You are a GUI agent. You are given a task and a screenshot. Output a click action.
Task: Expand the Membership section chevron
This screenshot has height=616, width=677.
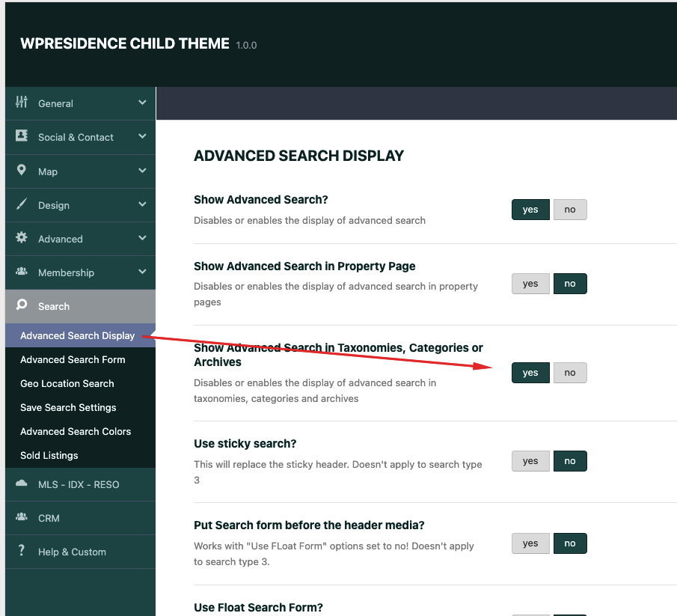point(142,272)
